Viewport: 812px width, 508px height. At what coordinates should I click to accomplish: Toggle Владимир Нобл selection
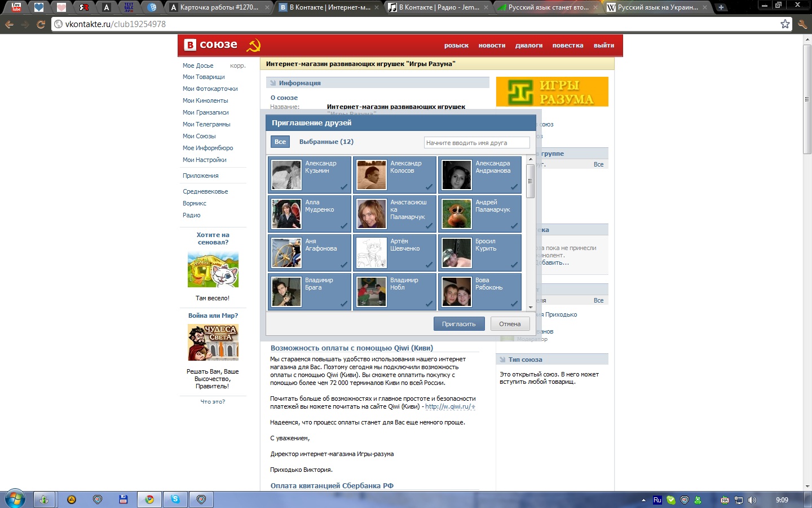395,292
